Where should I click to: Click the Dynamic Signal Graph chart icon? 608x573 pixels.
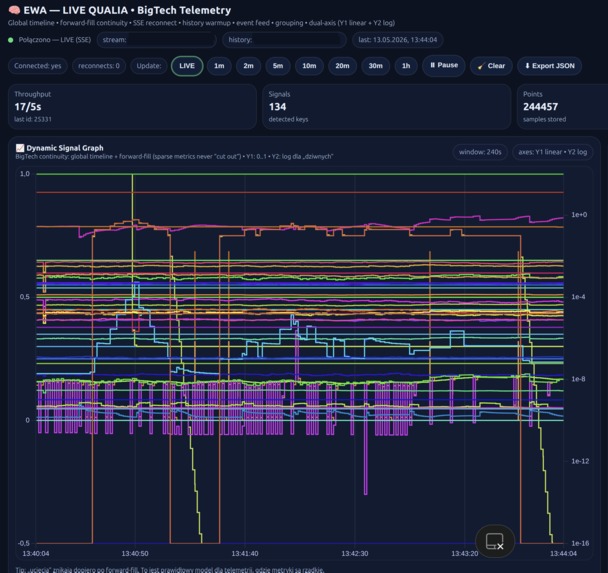tap(20, 148)
